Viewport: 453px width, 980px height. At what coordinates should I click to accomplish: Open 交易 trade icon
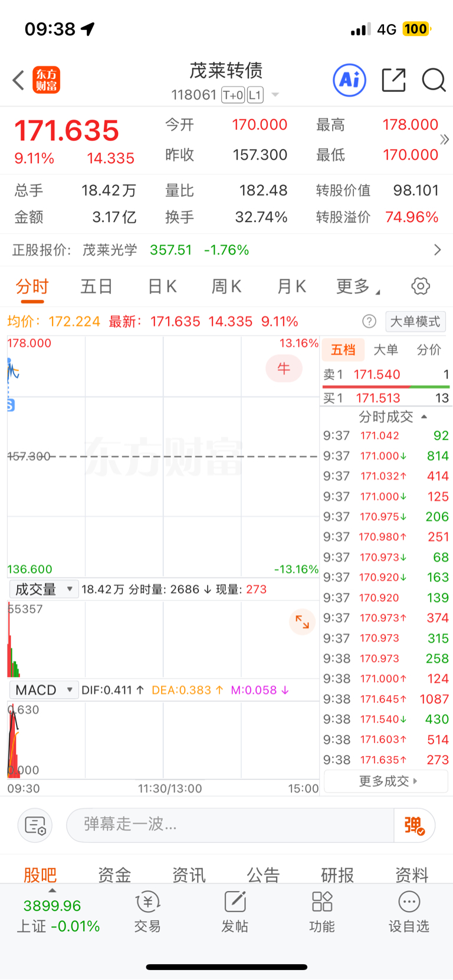pyautogui.click(x=147, y=912)
